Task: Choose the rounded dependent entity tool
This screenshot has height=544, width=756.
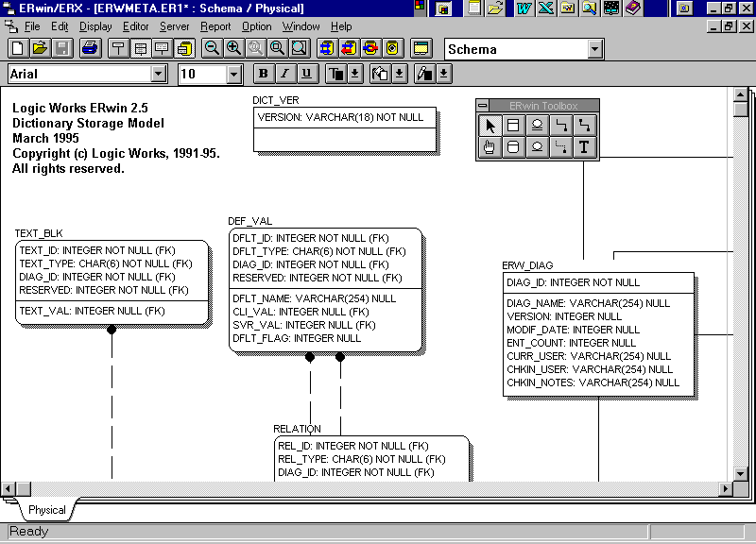Action: click(x=513, y=146)
